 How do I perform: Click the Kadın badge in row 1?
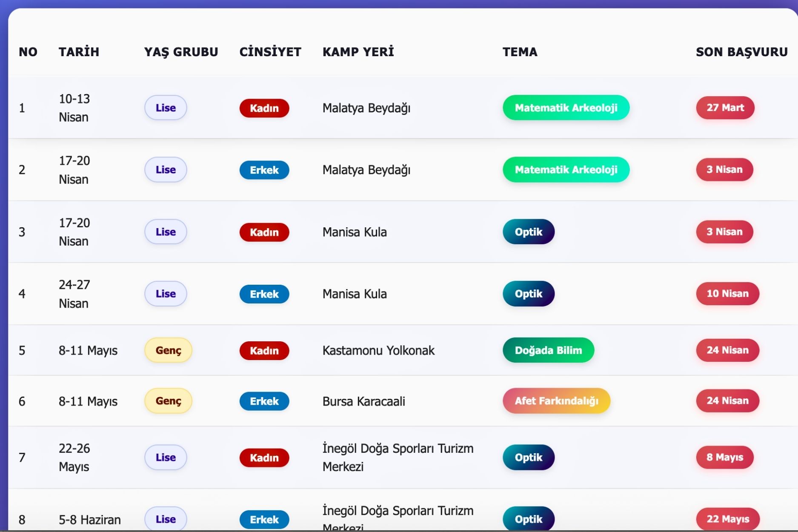coord(264,108)
